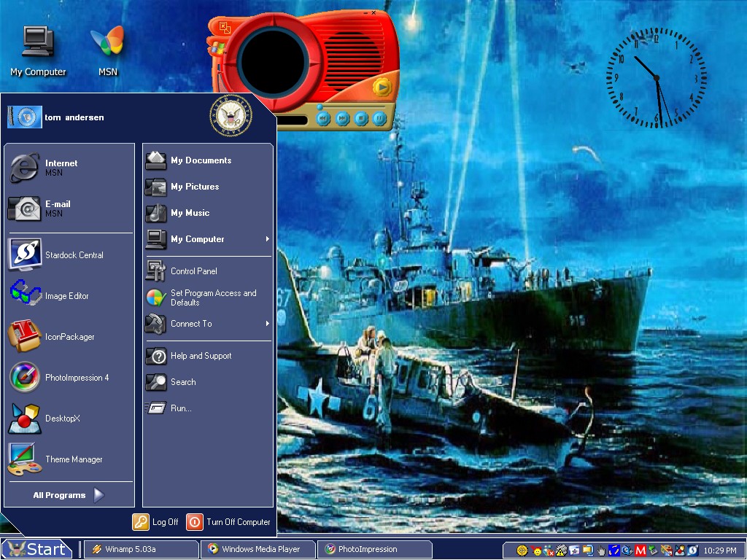Open My Documents from Start menu
This screenshot has height=560, width=747.
coord(208,160)
